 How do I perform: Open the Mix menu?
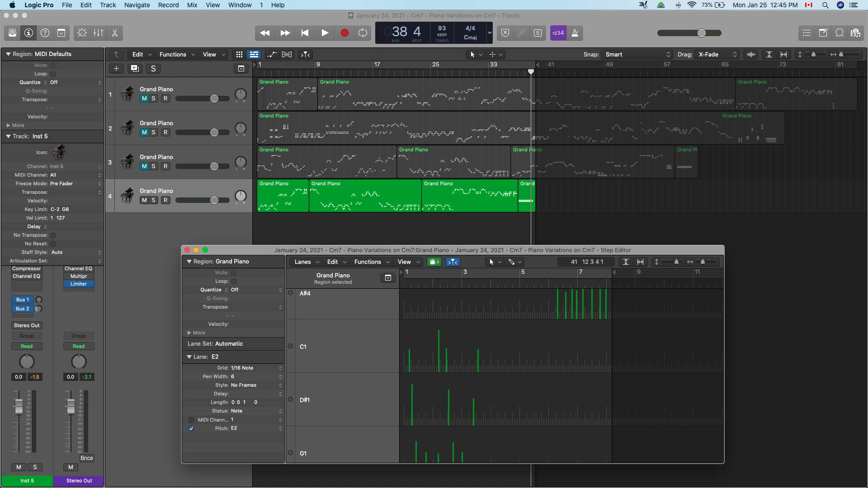[x=192, y=5]
